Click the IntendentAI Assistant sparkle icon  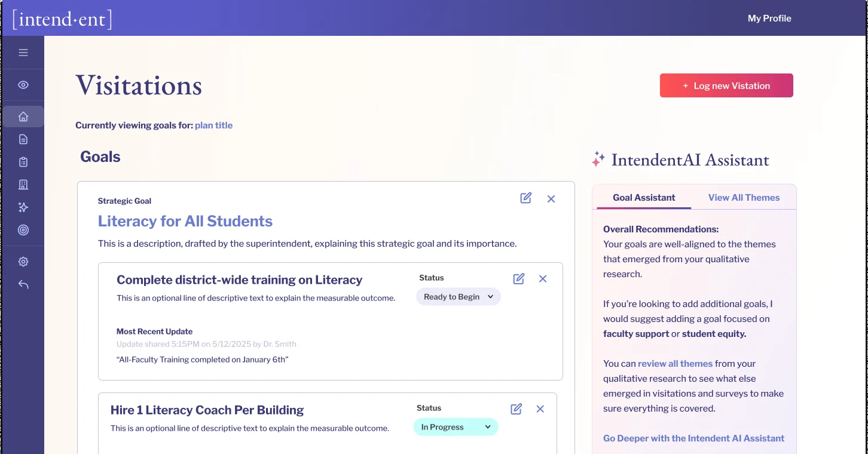pos(598,159)
